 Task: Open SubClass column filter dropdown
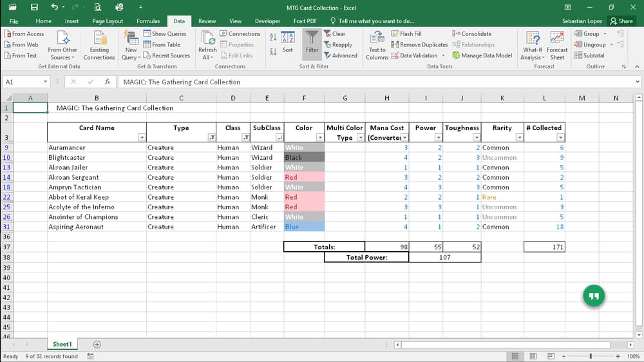[x=279, y=138]
